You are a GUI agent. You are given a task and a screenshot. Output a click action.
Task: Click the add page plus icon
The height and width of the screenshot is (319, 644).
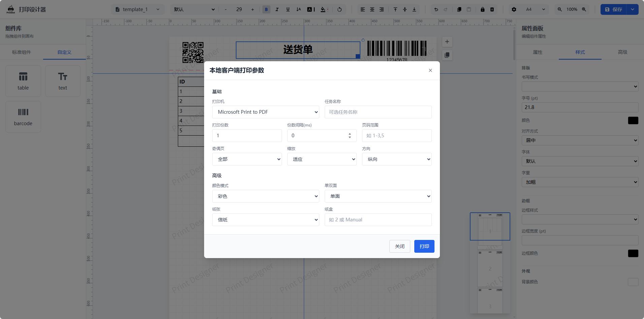pyautogui.click(x=447, y=42)
